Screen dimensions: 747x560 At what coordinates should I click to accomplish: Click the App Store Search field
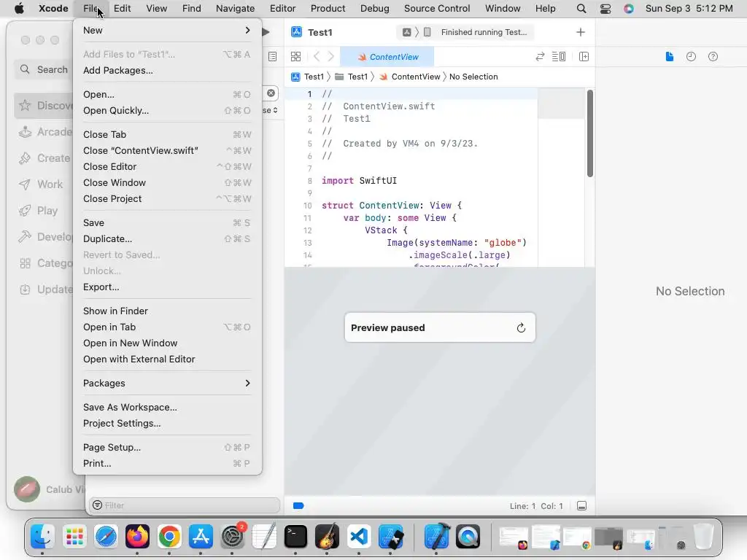coord(44,69)
